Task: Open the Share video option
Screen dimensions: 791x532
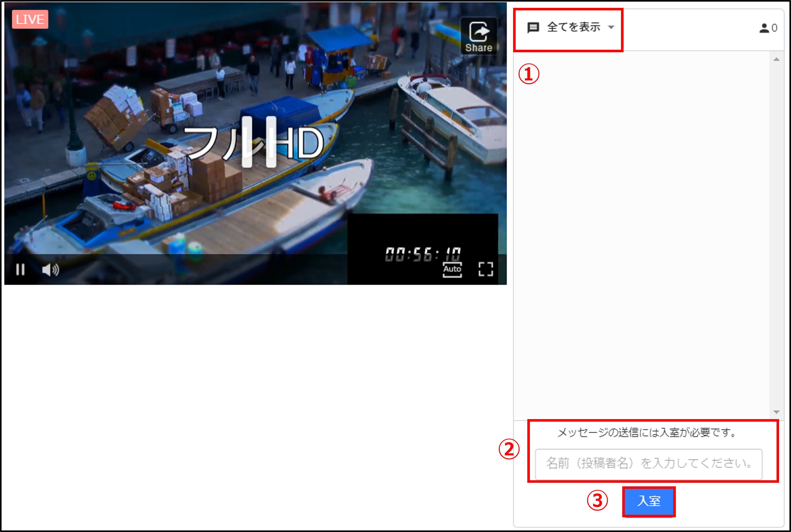Action: [478, 37]
